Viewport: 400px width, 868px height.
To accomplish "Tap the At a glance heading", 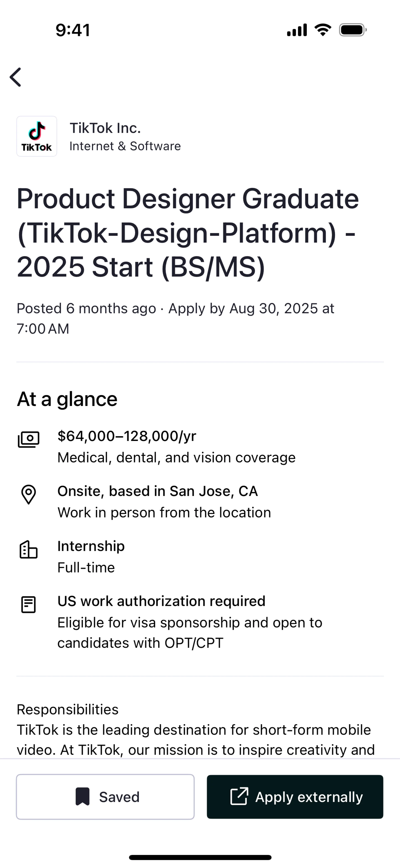I will coord(67,399).
